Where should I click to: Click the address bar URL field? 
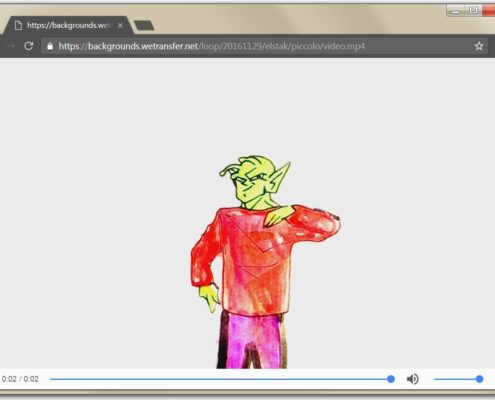[264, 46]
